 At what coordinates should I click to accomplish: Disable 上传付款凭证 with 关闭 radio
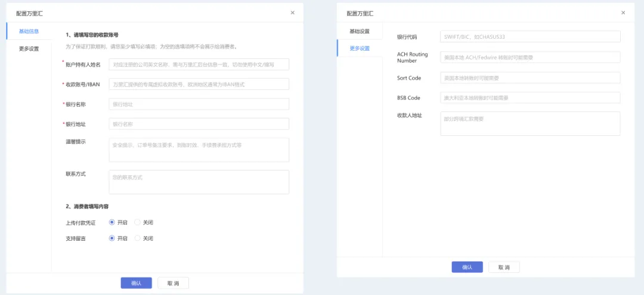tap(138, 222)
